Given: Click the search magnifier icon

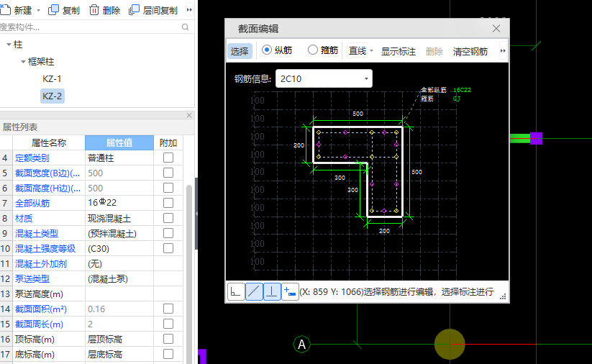Looking at the screenshot, I should click(185, 27).
